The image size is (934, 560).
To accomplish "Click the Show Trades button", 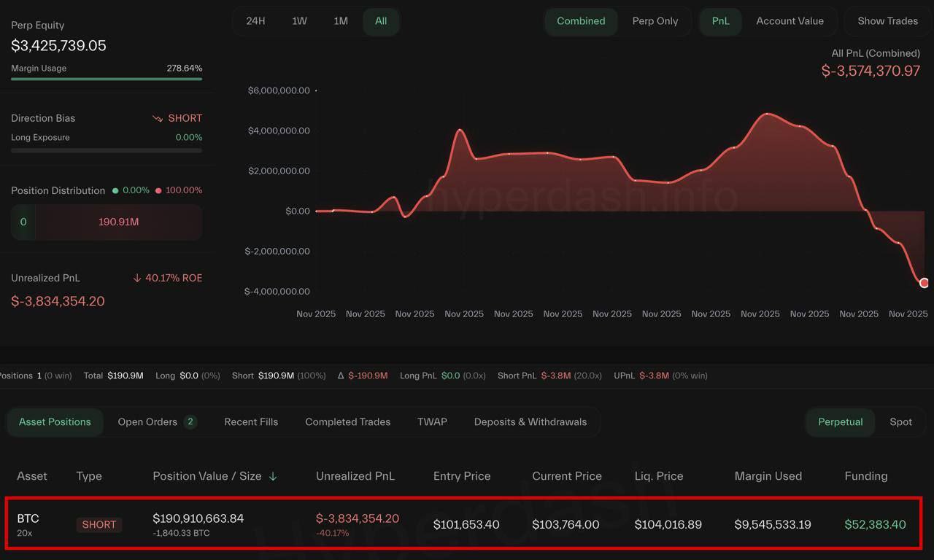I will click(887, 21).
